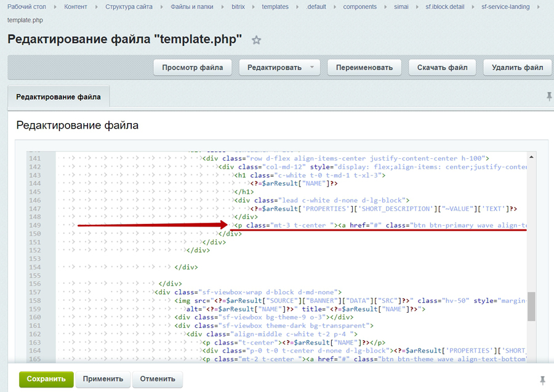Cancel editing with Отменить button
Image resolution: width=554 pixels, height=392 pixels.
158,379
